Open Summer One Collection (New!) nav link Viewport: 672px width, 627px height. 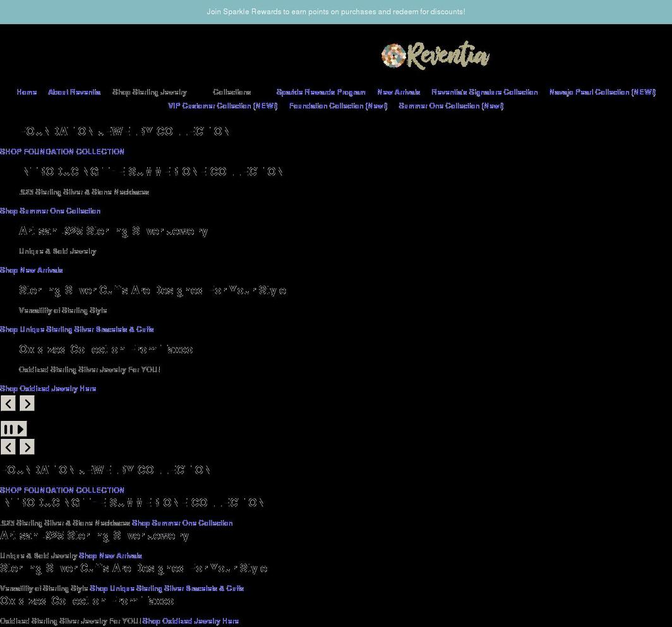(451, 106)
